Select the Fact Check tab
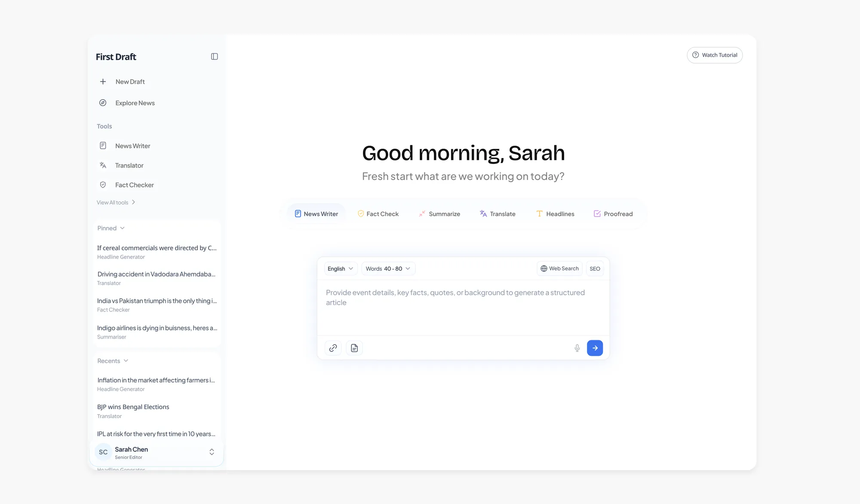 tap(378, 214)
